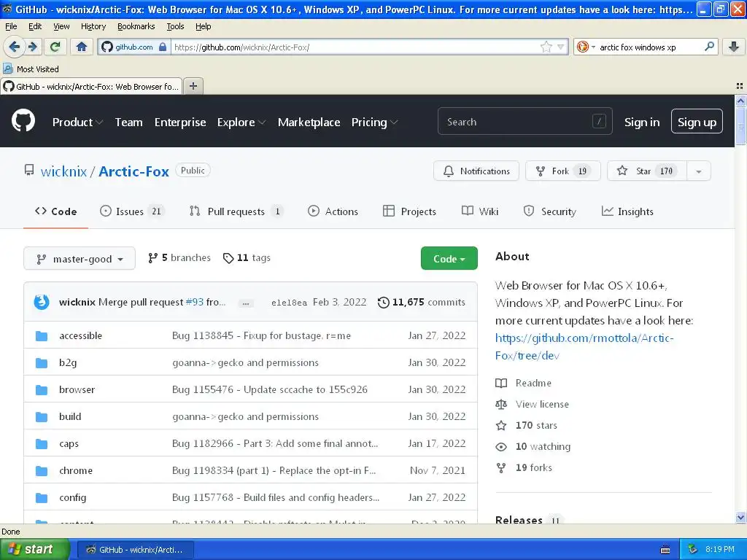Viewport: 747px width, 560px height.
Task: Open the History menu
Action: click(93, 27)
